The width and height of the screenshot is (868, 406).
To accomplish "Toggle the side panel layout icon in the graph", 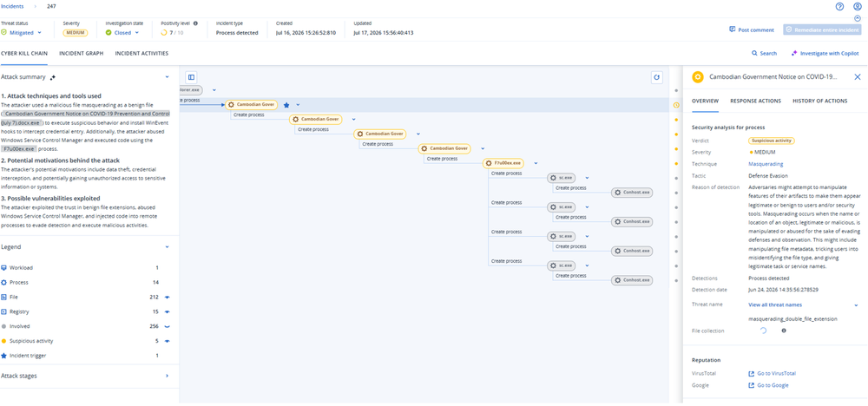I will coord(191,77).
